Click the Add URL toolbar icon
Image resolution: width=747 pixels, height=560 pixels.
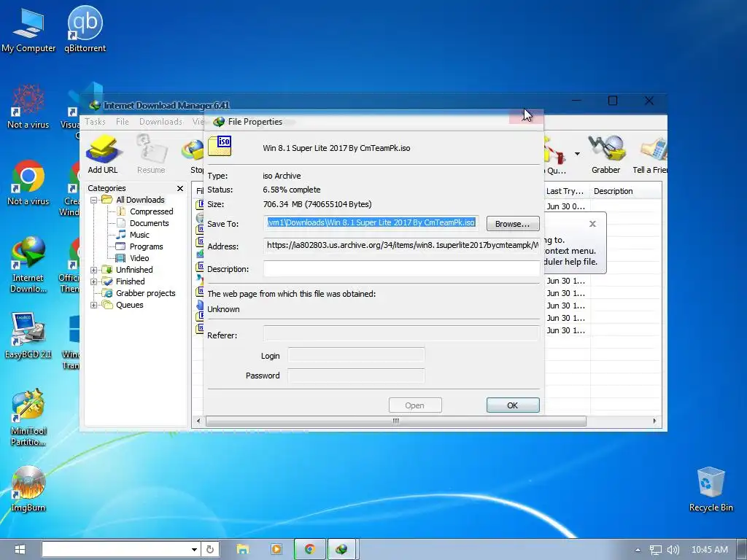pyautogui.click(x=102, y=155)
